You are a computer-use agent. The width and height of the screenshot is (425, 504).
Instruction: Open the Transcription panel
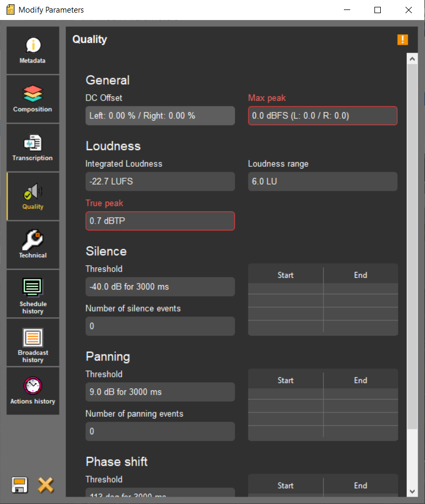(x=33, y=148)
